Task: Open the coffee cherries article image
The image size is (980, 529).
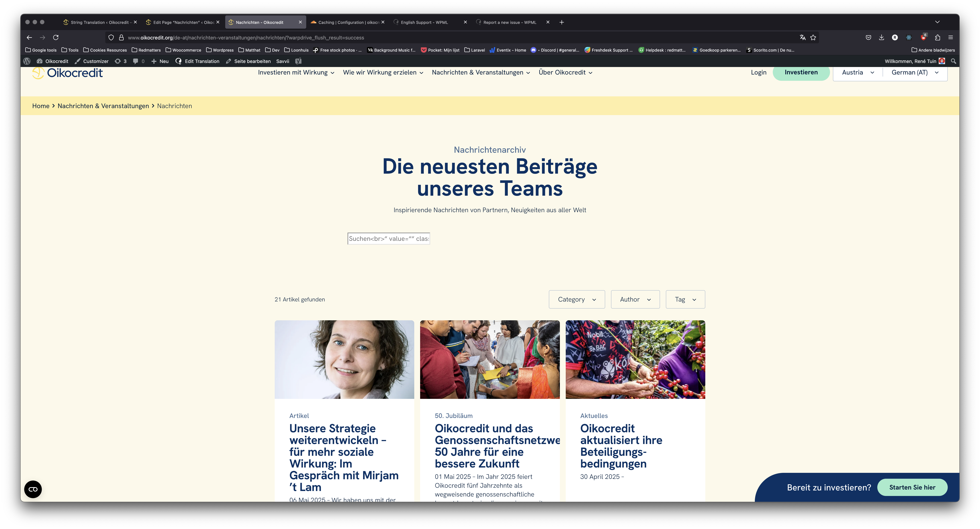Action: (x=635, y=360)
